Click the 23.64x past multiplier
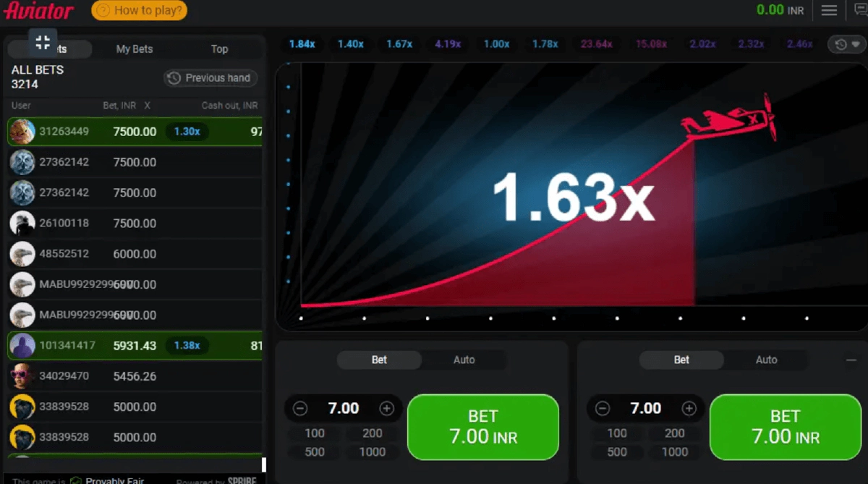The height and width of the screenshot is (484, 868). point(596,44)
